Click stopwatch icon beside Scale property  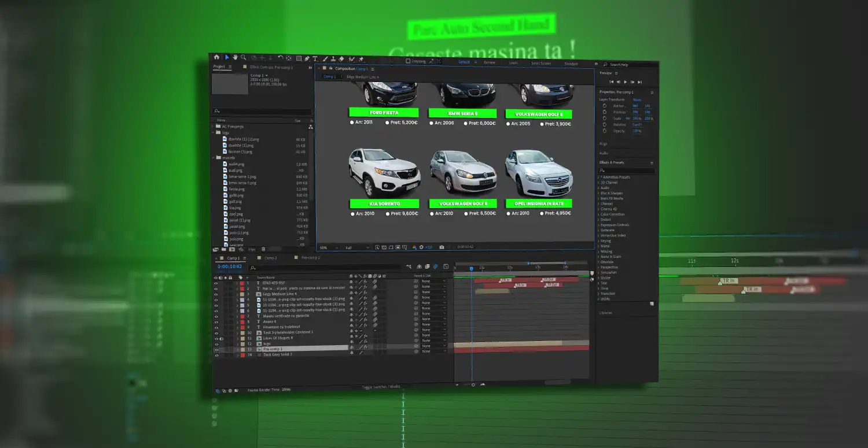(605, 118)
